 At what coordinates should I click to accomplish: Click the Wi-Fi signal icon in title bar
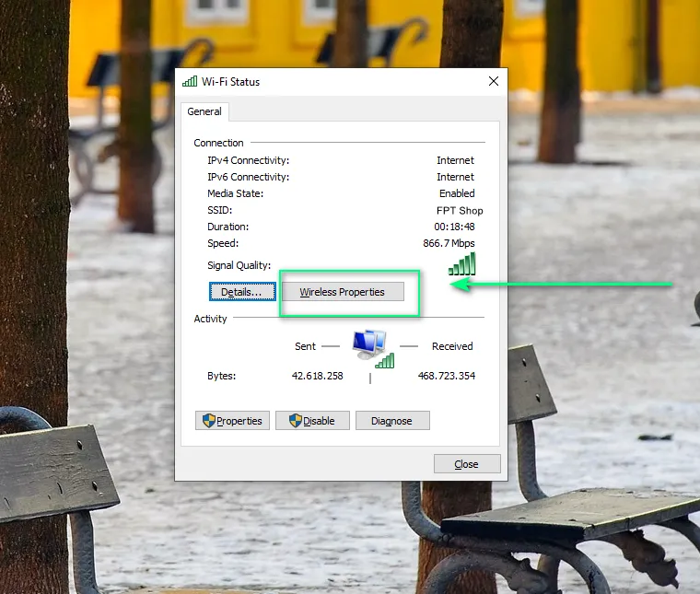click(x=190, y=81)
